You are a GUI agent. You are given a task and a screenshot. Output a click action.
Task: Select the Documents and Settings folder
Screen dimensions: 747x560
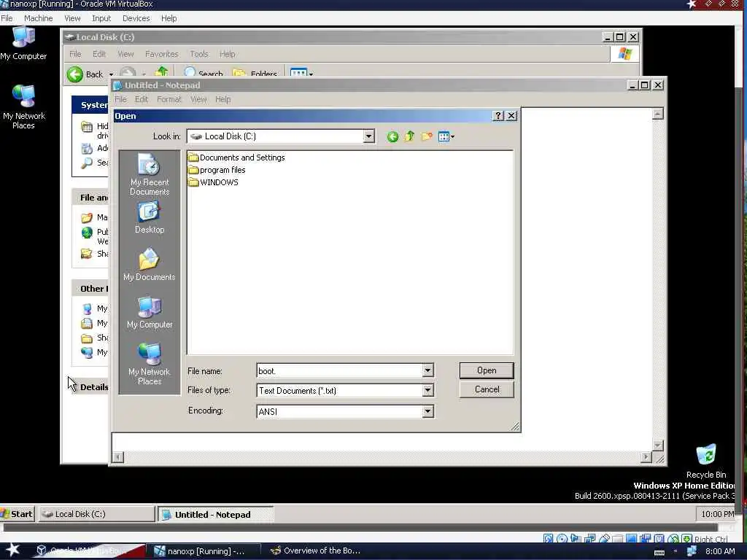[237, 157]
